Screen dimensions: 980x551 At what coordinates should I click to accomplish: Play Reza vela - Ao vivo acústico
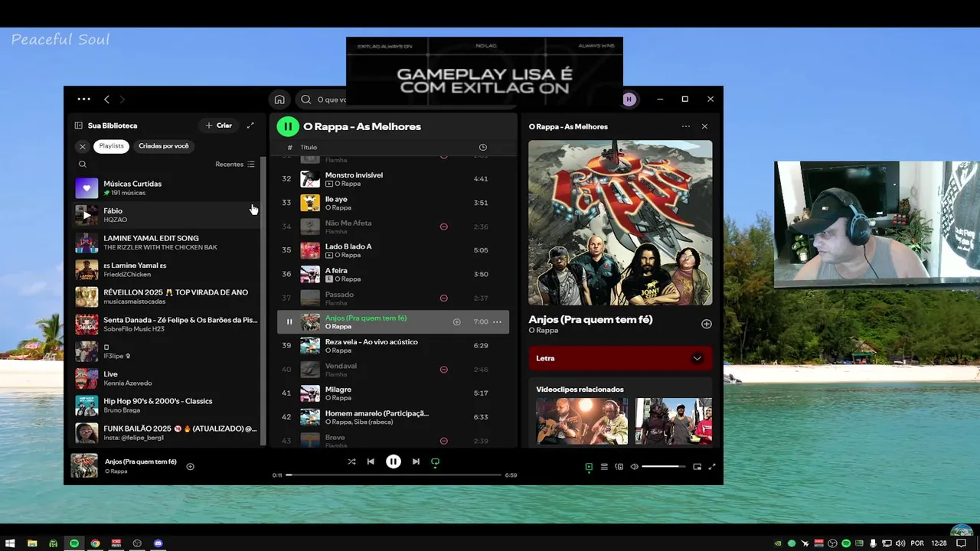[x=393, y=346]
